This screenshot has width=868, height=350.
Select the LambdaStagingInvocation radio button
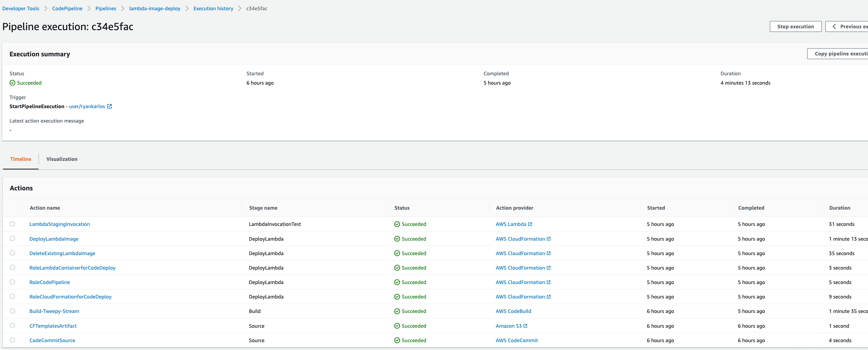(12, 224)
